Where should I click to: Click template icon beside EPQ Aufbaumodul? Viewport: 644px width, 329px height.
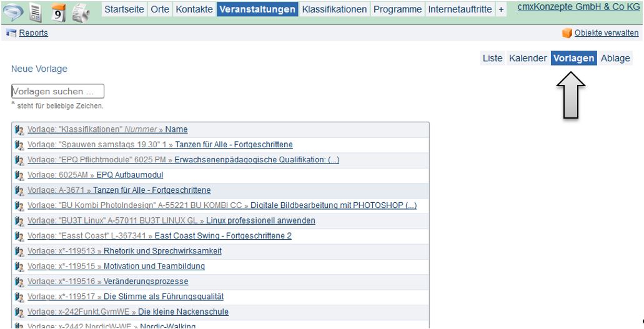(x=19, y=175)
